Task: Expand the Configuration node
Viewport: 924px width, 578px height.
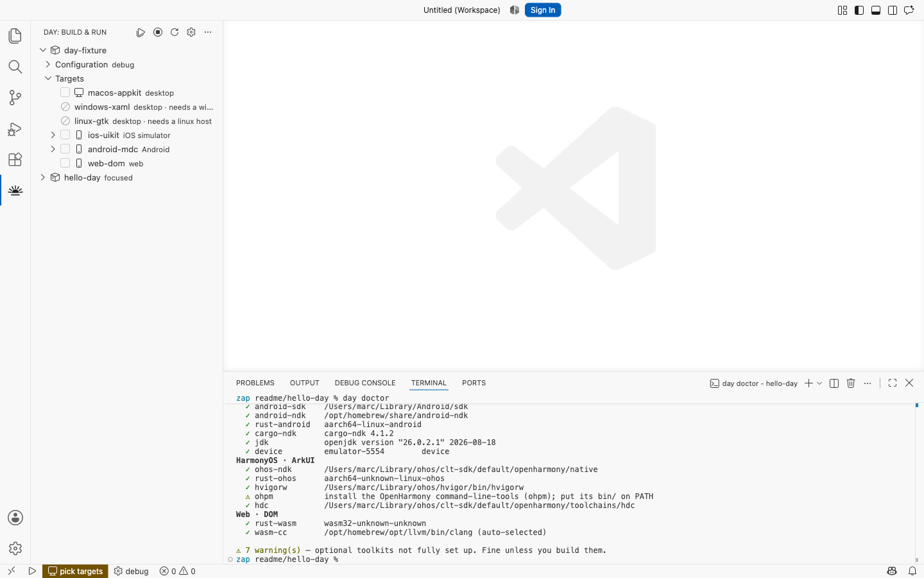Action: tap(48, 64)
